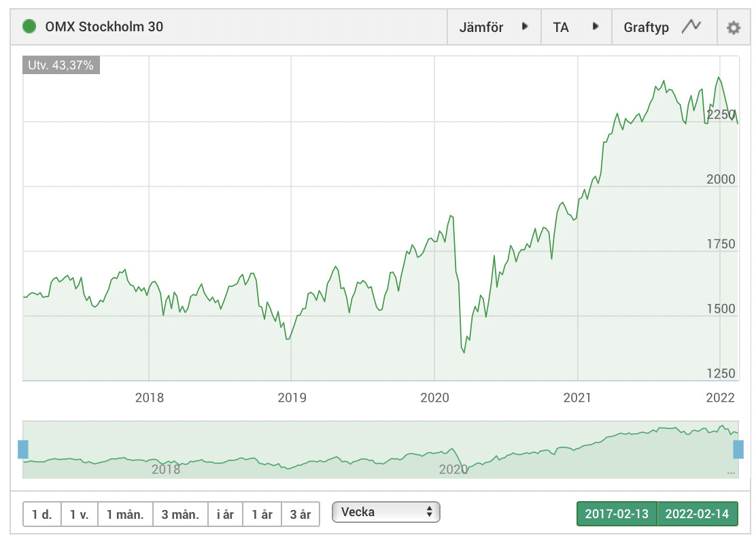Open the chart settings gear icon
The height and width of the screenshot is (544, 756).
[734, 27]
